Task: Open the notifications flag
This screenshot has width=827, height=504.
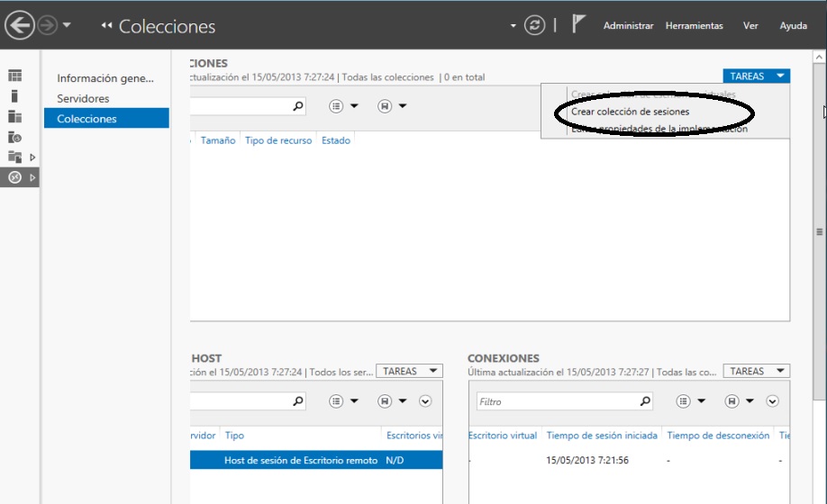Action: [x=579, y=25]
